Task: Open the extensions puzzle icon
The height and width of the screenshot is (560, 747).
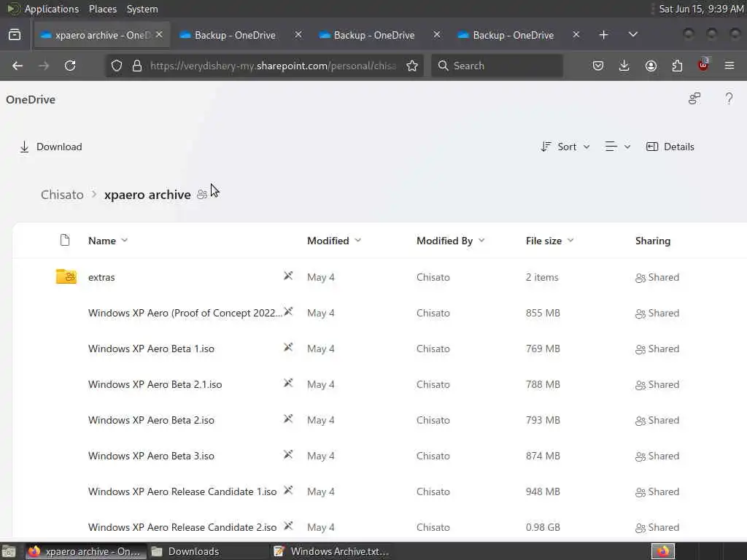Action: pos(677,66)
